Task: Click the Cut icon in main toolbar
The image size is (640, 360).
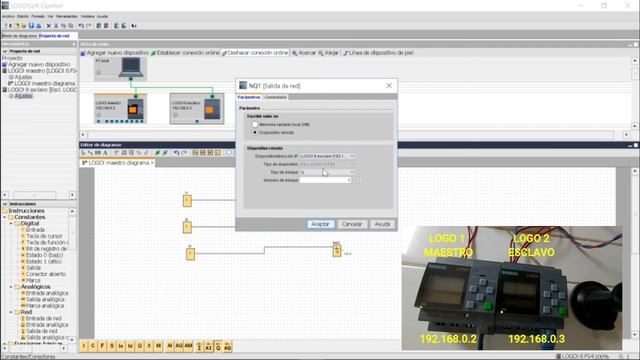Action: (x=56, y=26)
